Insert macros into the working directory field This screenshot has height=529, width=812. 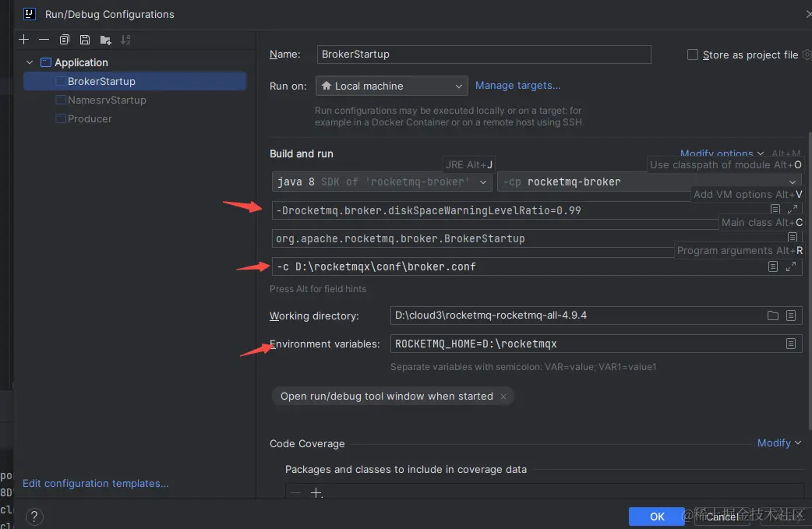point(791,316)
